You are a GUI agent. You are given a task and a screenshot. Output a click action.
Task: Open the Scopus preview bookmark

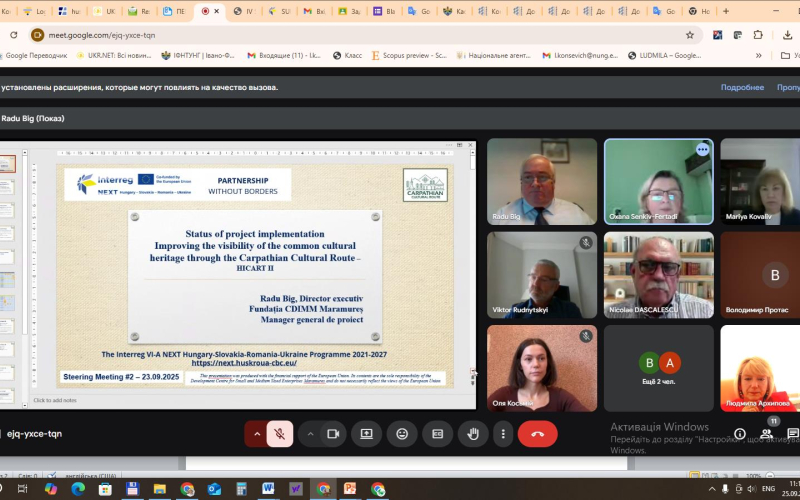(410, 55)
